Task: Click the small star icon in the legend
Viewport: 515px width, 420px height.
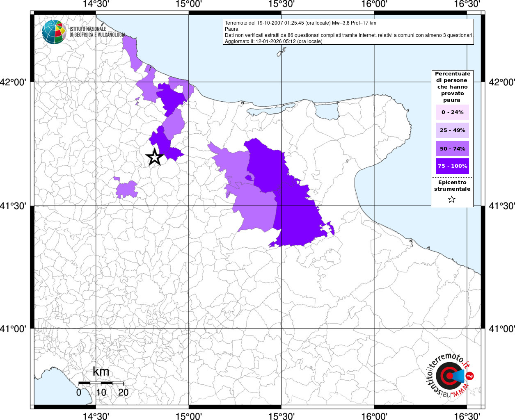Action: click(x=452, y=200)
